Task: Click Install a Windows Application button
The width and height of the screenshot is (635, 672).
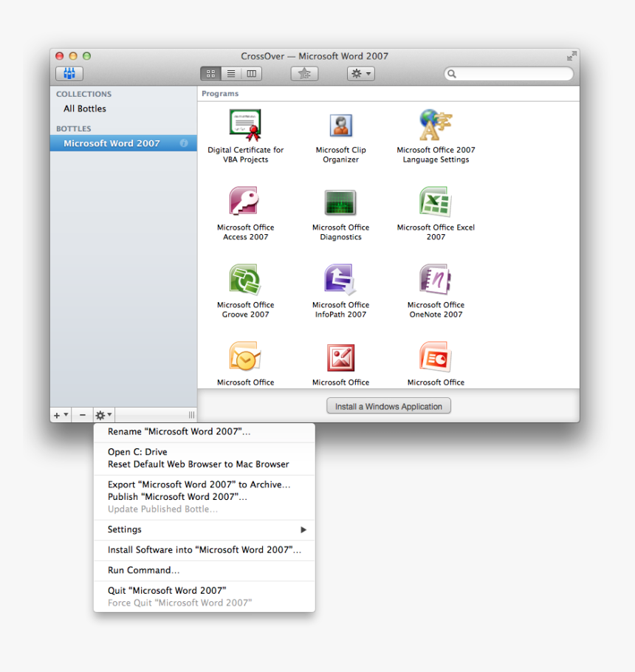Action: [x=388, y=406]
